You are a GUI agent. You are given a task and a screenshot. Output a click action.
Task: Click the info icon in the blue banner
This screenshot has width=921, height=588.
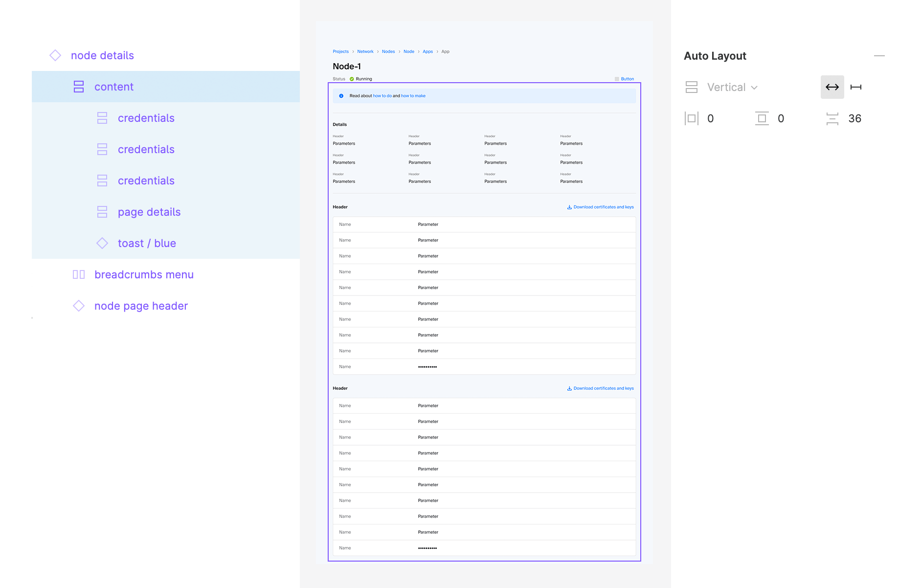tap(340, 96)
